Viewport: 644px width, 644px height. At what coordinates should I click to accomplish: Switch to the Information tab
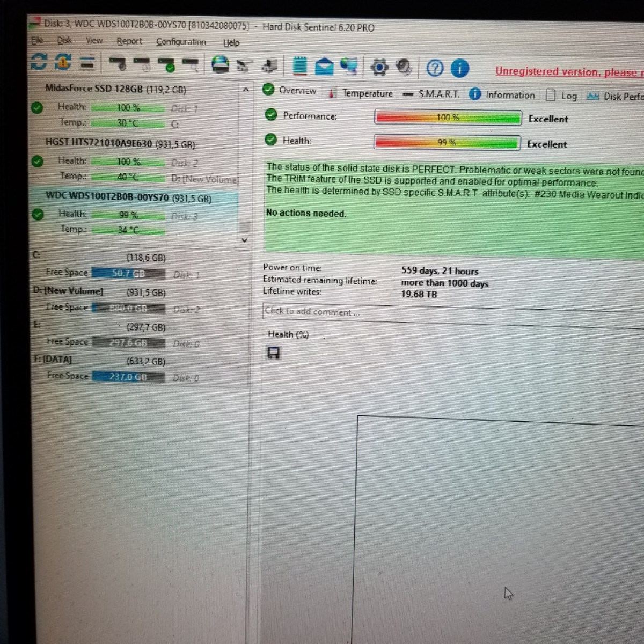502,94
